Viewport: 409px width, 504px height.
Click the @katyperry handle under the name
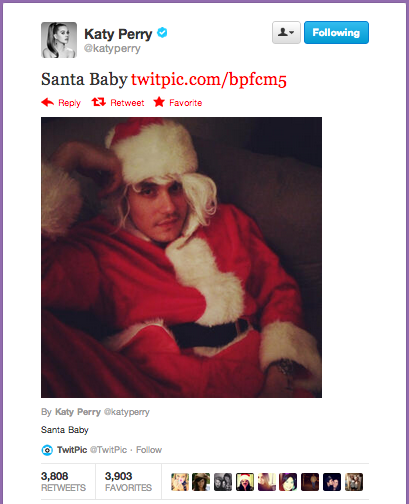point(112,49)
